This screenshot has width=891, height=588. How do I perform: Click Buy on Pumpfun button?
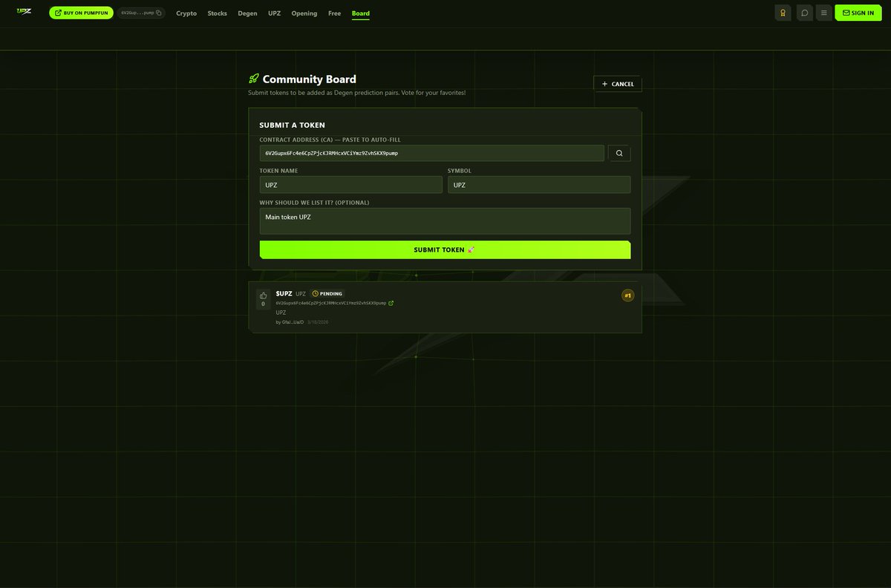click(81, 13)
